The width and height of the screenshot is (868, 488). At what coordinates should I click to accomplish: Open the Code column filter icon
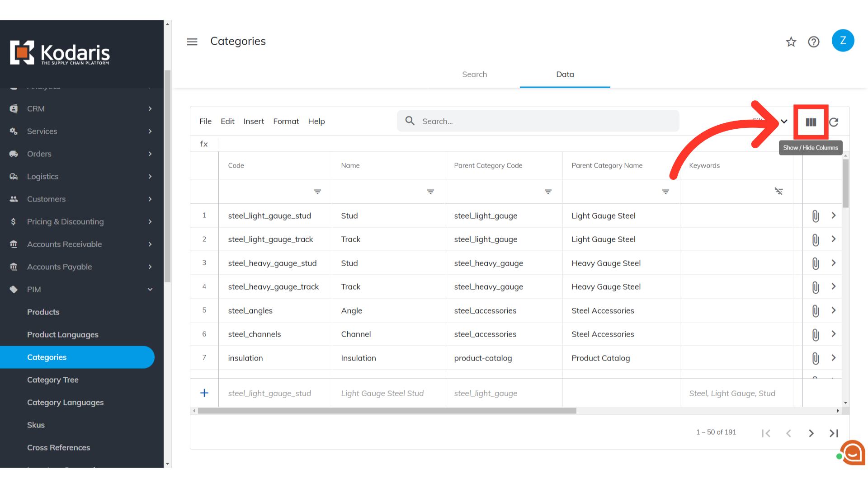click(x=317, y=192)
